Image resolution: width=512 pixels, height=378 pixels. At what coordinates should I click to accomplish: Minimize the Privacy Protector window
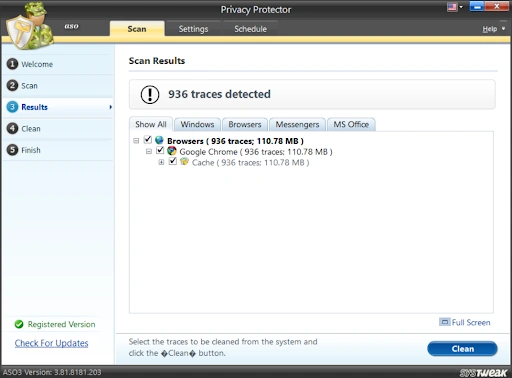[x=477, y=6]
